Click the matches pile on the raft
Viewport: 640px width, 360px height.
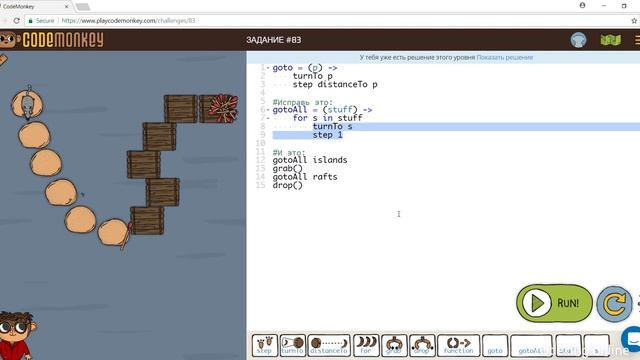[x=223, y=108]
